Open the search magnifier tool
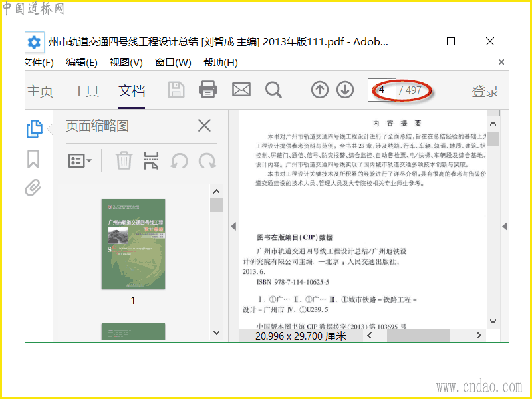 tap(273, 90)
